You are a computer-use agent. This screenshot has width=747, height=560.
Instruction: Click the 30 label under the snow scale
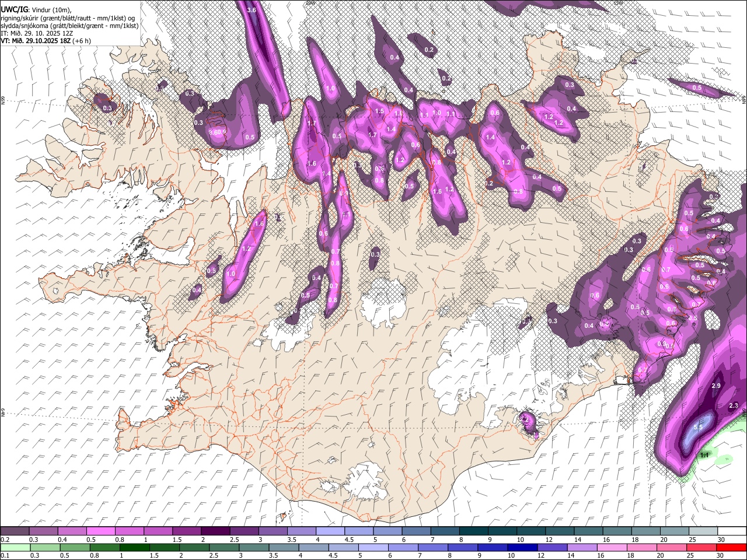pyautogui.click(x=721, y=540)
